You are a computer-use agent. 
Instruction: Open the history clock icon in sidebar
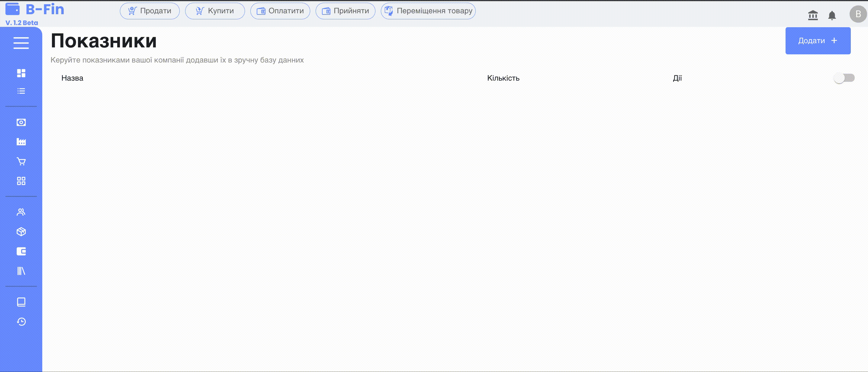(21, 322)
